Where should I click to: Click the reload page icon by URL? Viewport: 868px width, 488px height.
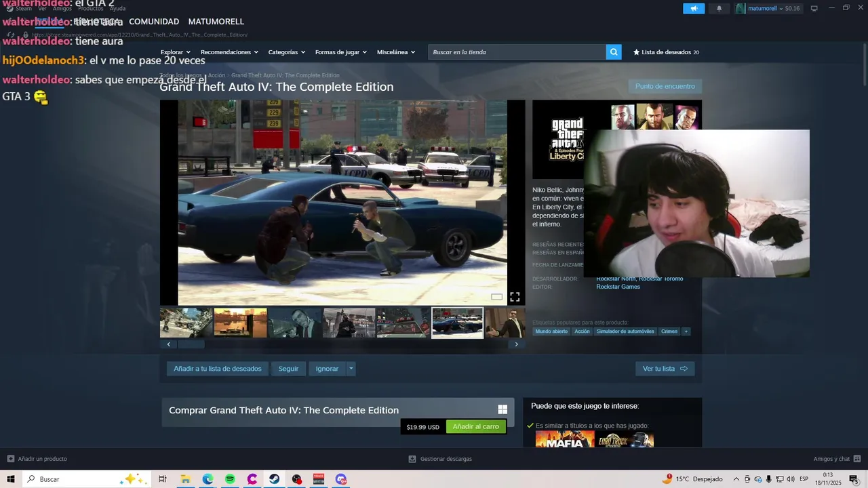click(12, 35)
